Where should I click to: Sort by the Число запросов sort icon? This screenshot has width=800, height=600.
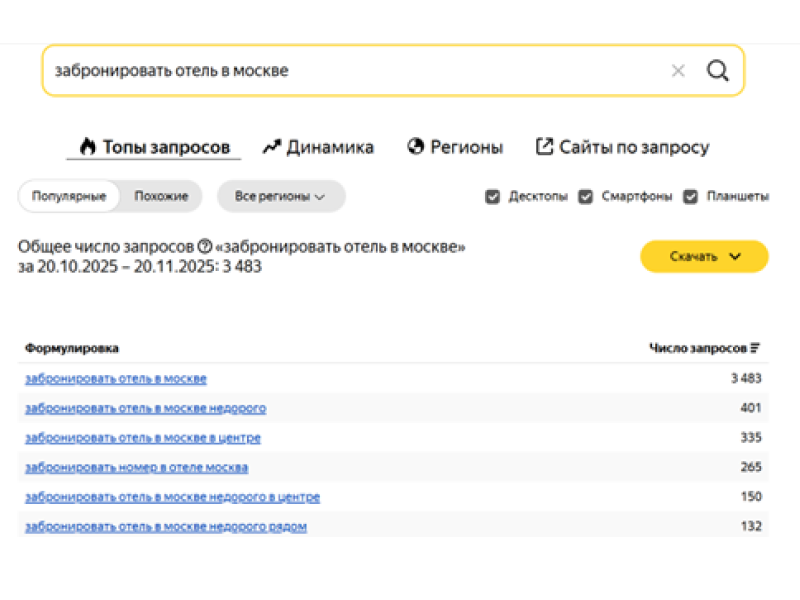[755, 348]
